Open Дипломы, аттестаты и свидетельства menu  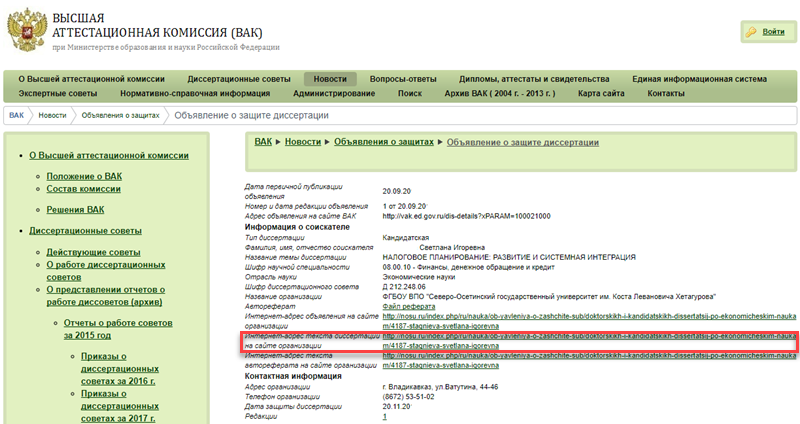[534, 79]
